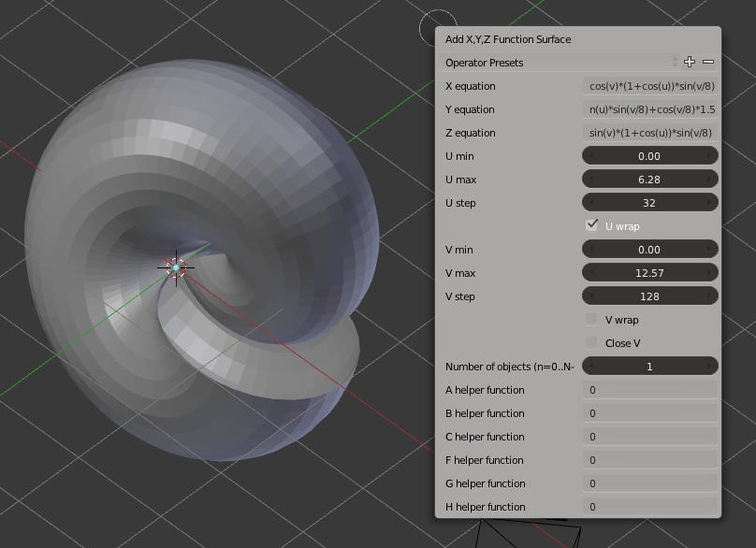Edit the F helper function field
This screenshot has height=548, width=756.
click(650, 460)
